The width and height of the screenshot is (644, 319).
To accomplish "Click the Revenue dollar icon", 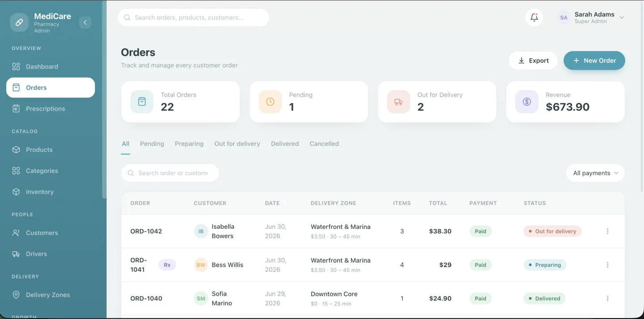I will pos(527,102).
